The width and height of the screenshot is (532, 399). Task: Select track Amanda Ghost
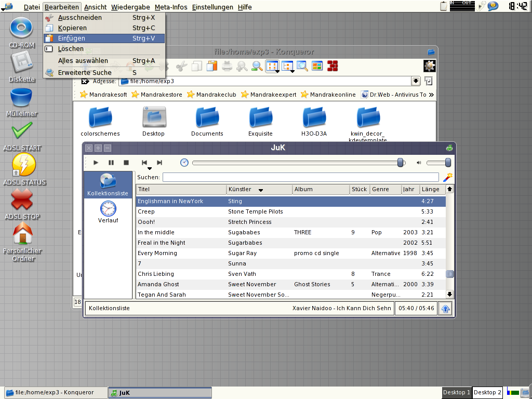click(x=291, y=284)
